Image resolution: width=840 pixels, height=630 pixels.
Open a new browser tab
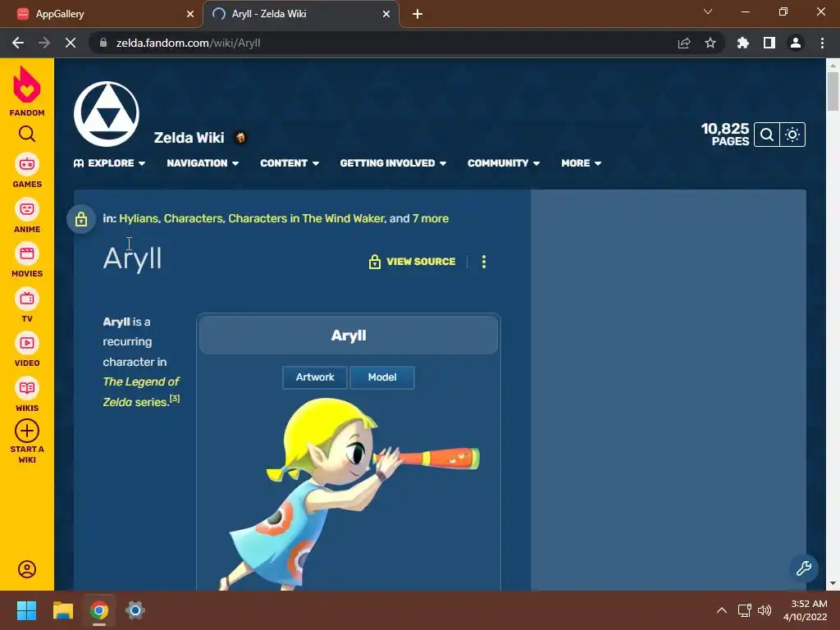click(418, 14)
